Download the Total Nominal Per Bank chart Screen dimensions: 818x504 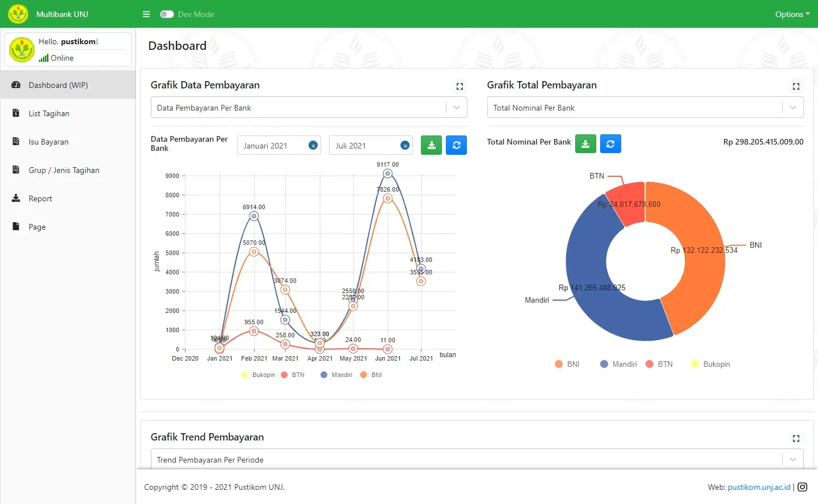coord(585,144)
